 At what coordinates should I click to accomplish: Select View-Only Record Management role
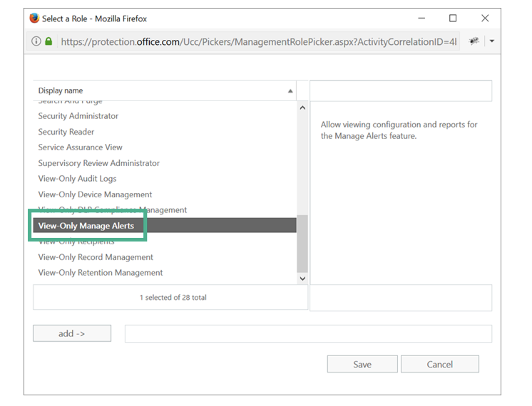click(96, 257)
